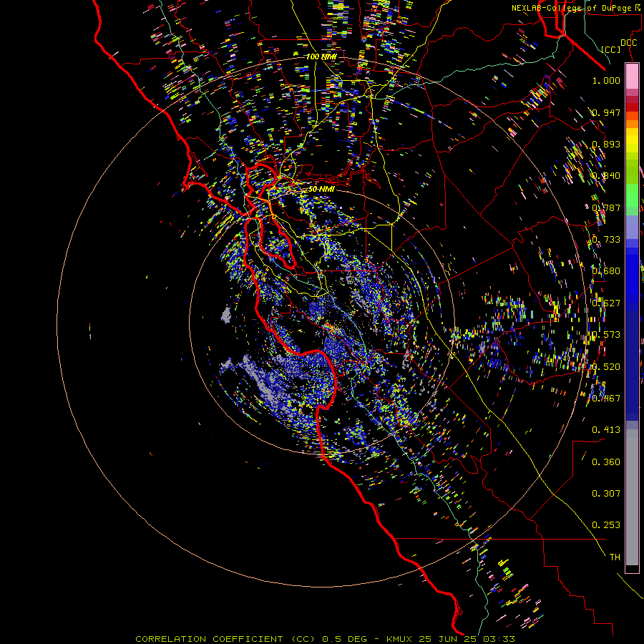
Task: Select the 0.413 scale value
Action: click(x=606, y=430)
